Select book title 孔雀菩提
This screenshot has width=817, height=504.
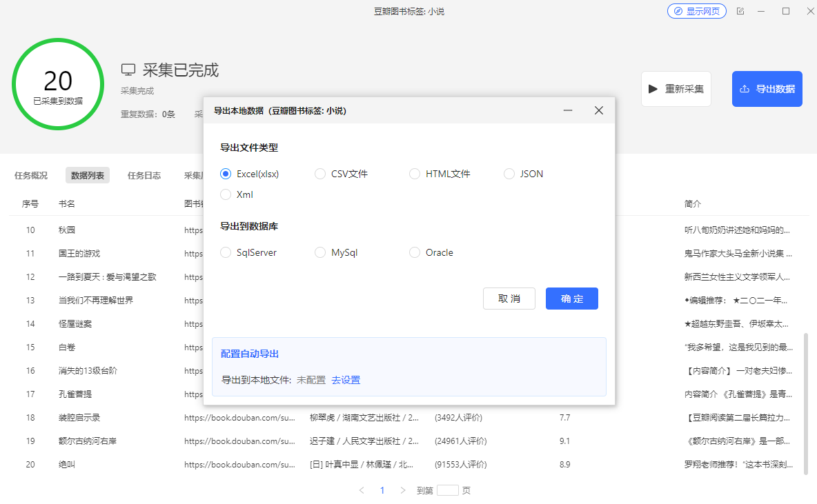coord(75,394)
